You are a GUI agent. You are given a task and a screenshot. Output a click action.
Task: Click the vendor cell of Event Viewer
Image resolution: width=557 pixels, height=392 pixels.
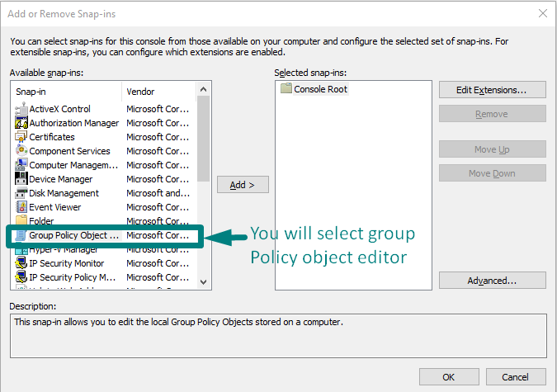[158, 207]
